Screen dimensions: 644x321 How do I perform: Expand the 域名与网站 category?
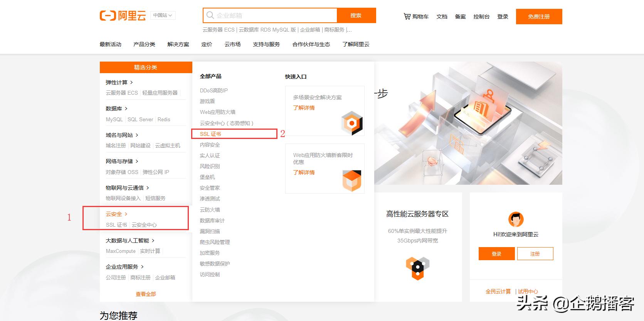tap(122, 135)
